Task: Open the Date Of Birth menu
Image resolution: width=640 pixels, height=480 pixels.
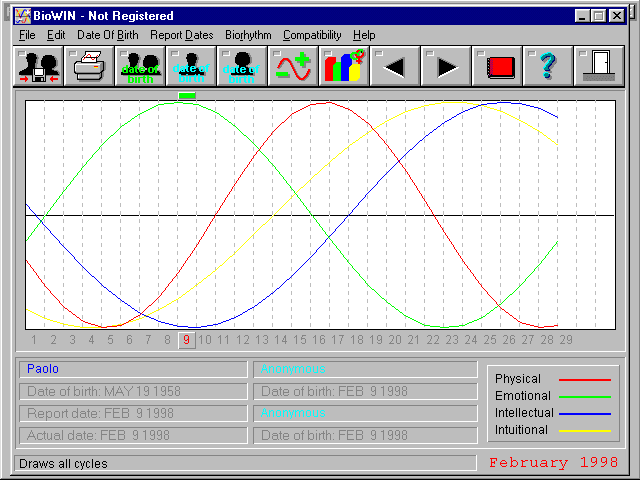Action: (107, 35)
